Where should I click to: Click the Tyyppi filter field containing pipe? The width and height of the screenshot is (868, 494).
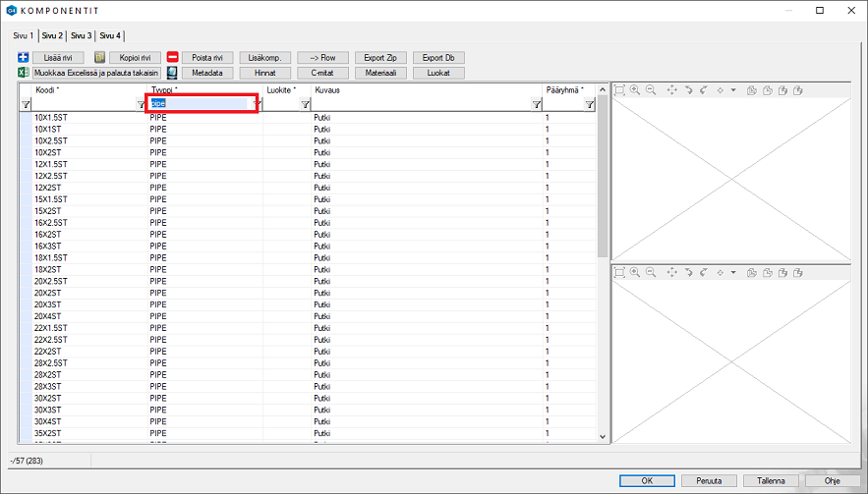(x=198, y=103)
